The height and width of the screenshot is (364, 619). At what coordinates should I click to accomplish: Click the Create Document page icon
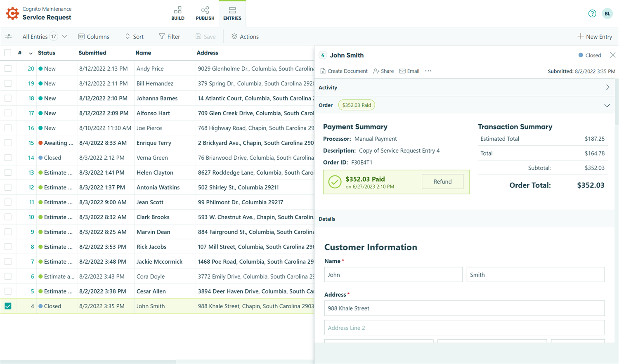tap(323, 71)
